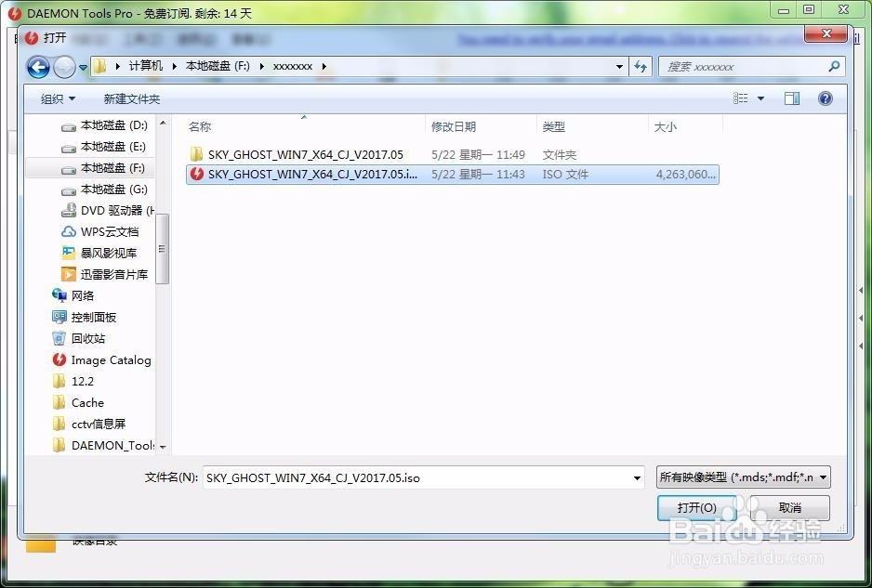Select the DAEMON_Tools folder in sidebar
This screenshot has height=588, width=872.
point(103,445)
